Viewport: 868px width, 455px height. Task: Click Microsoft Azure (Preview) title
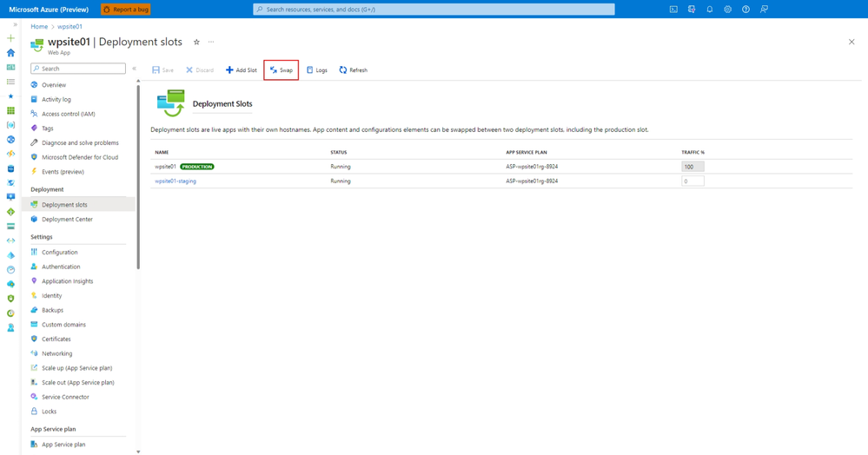[x=49, y=10]
